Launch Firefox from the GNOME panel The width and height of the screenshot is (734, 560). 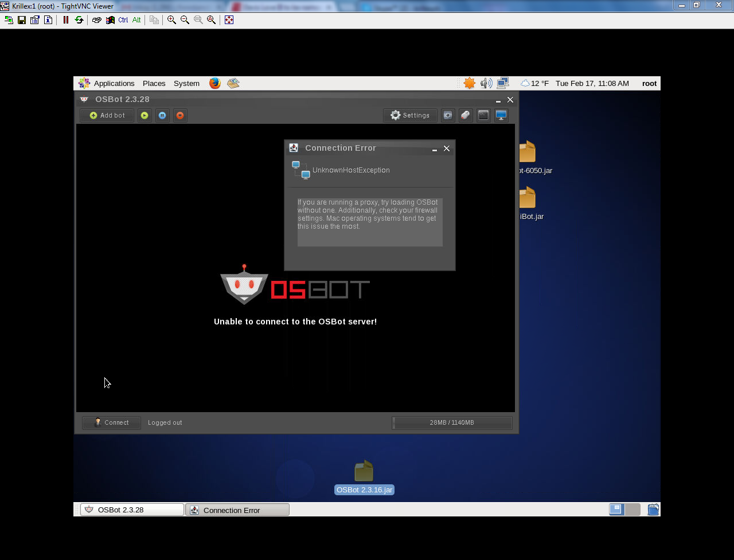click(215, 83)
